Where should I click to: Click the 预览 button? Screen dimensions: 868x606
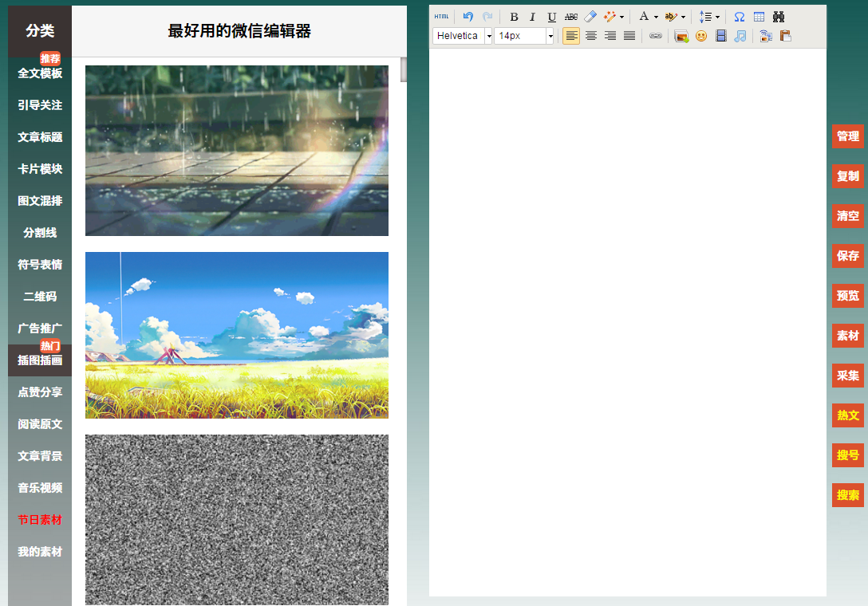click(x=847, y=296)
